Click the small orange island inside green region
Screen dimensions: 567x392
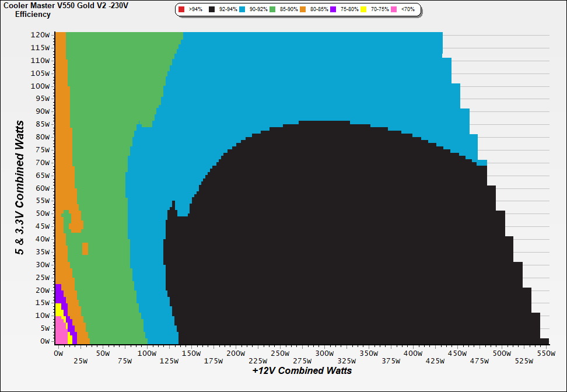coord(85,249)
